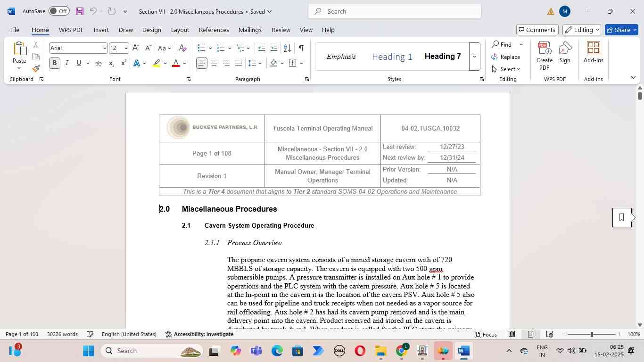Click the bookmark icon at right document margin
Screen dimensions: 644x362
pyautogui.click(x=622, y=217)
